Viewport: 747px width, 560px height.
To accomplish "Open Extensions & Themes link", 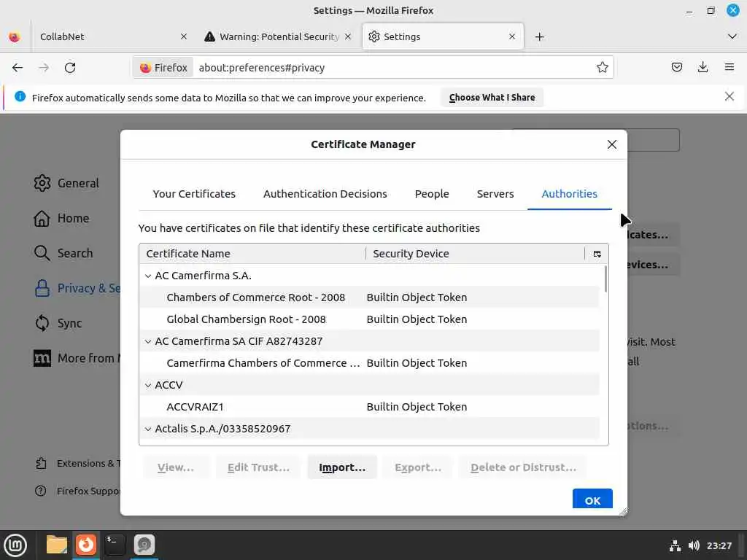I will coord(77,463).
